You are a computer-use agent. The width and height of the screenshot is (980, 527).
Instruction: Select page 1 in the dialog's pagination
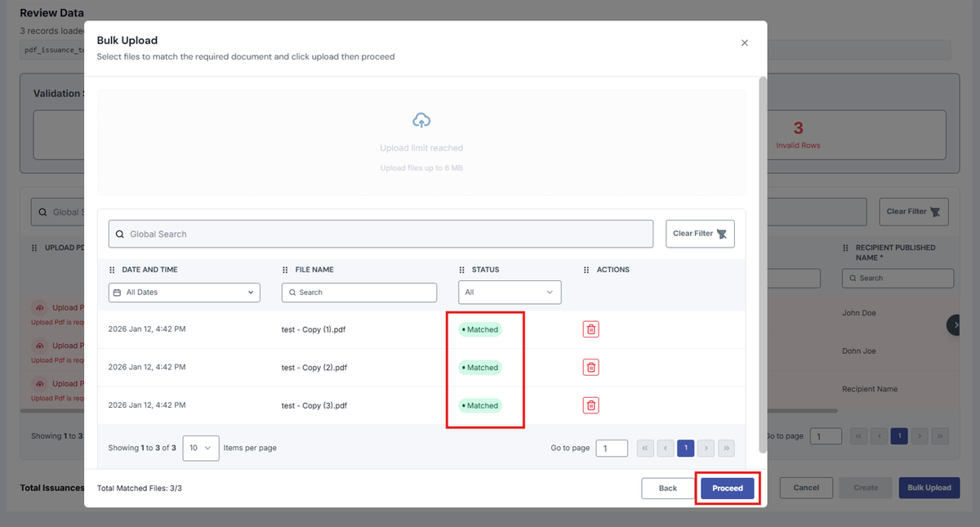[x=686, y=449]
